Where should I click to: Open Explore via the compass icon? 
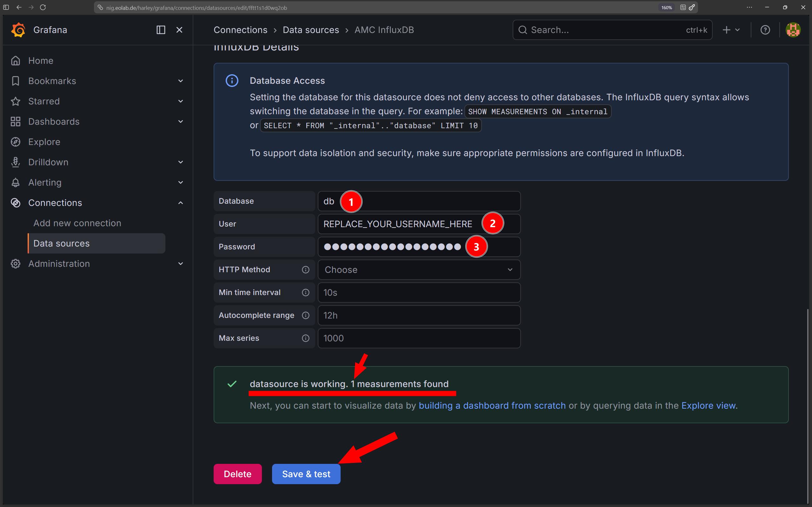point(16,142)
